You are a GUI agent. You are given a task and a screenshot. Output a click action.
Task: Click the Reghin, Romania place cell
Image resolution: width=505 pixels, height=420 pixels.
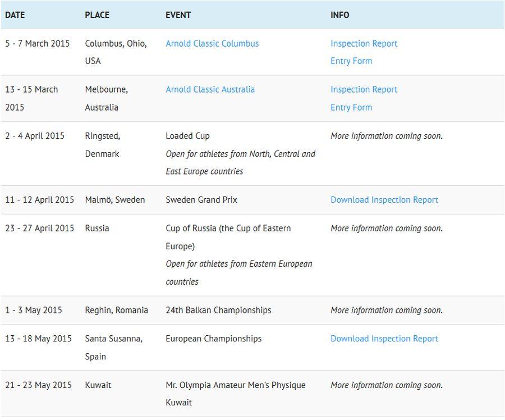116,310
